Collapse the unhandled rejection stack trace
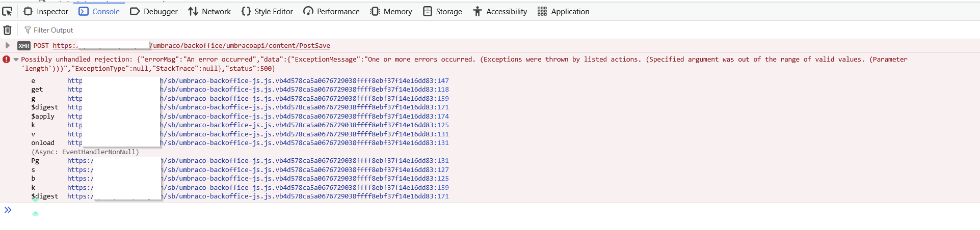 [x=16, y=60]
